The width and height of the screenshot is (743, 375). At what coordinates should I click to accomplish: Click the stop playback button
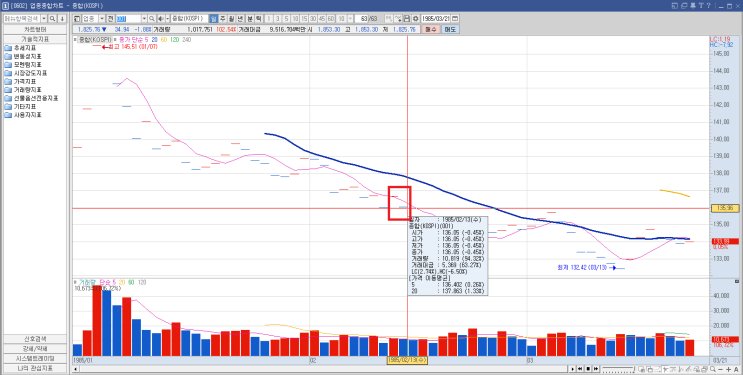588,369
